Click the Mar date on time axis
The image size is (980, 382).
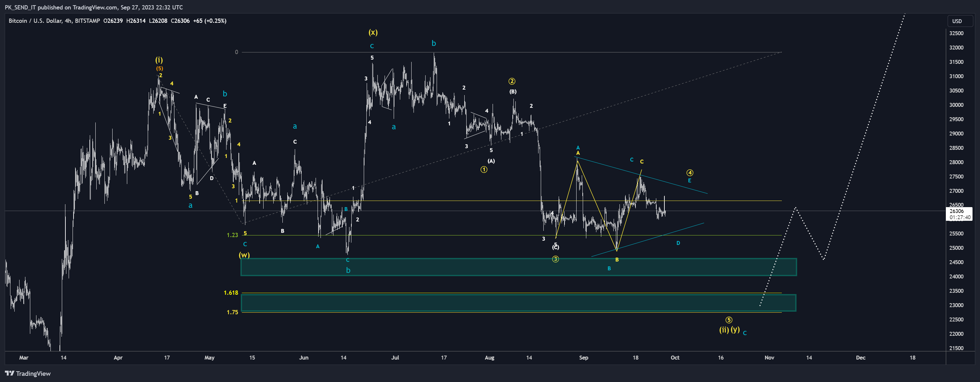[x=24, y=357]
